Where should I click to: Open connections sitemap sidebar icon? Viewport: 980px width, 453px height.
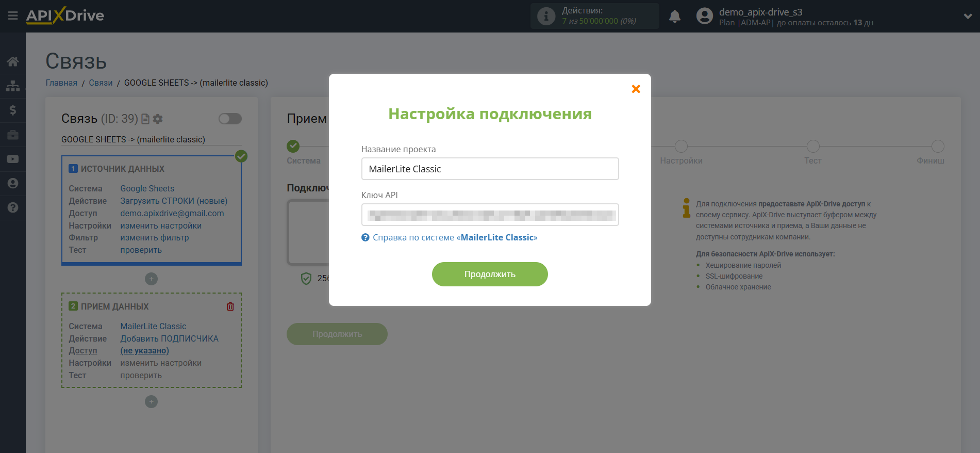[x=13, y=86]
